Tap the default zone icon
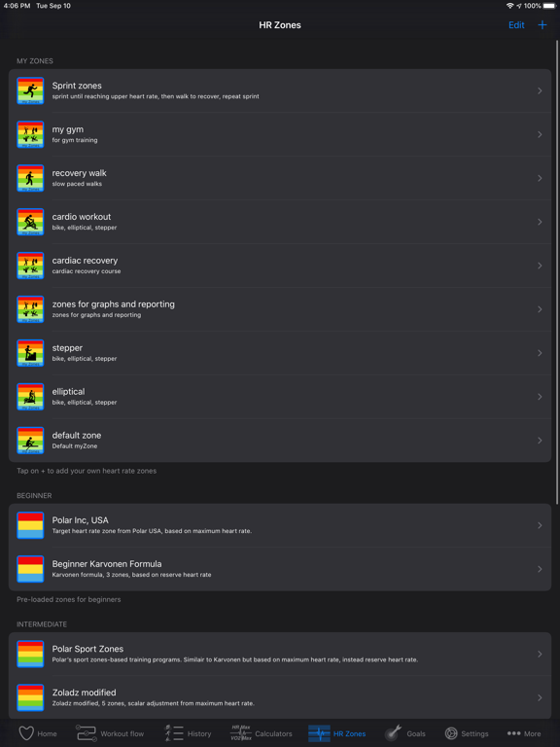Viewport: 560px width, 747px height. click(30, 441)
